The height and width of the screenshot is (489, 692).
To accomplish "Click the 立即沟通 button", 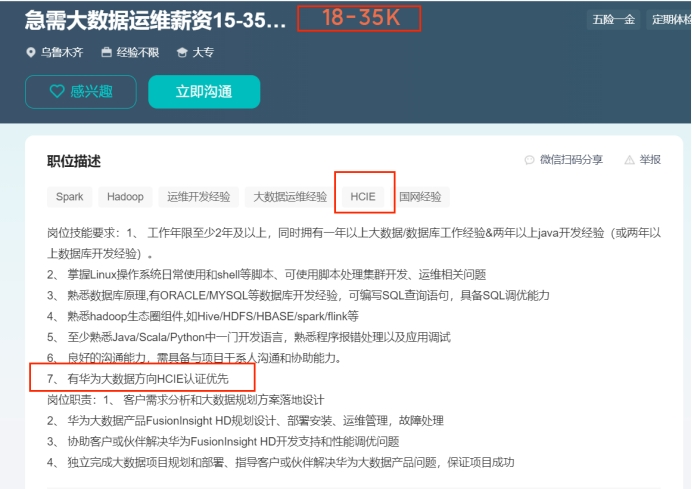I will click(x=204, y=92).
